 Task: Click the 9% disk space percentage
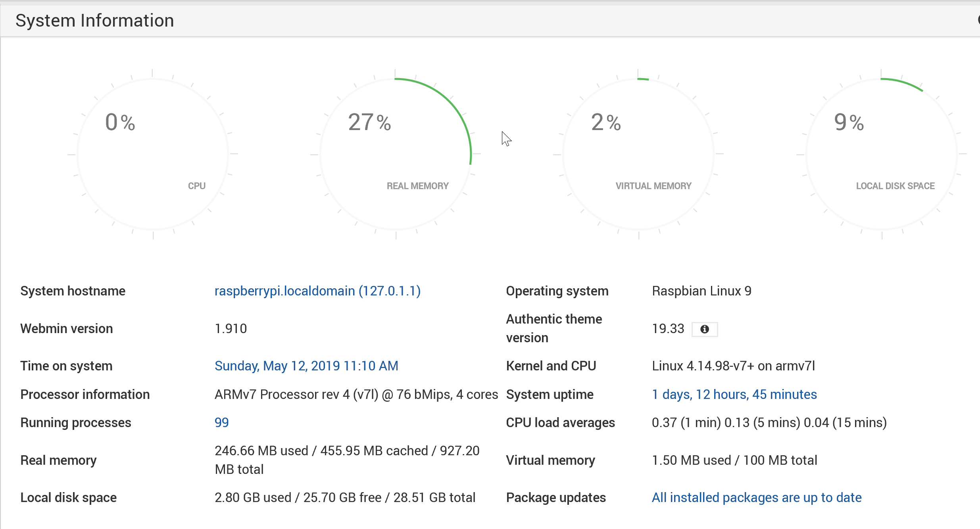849,122
